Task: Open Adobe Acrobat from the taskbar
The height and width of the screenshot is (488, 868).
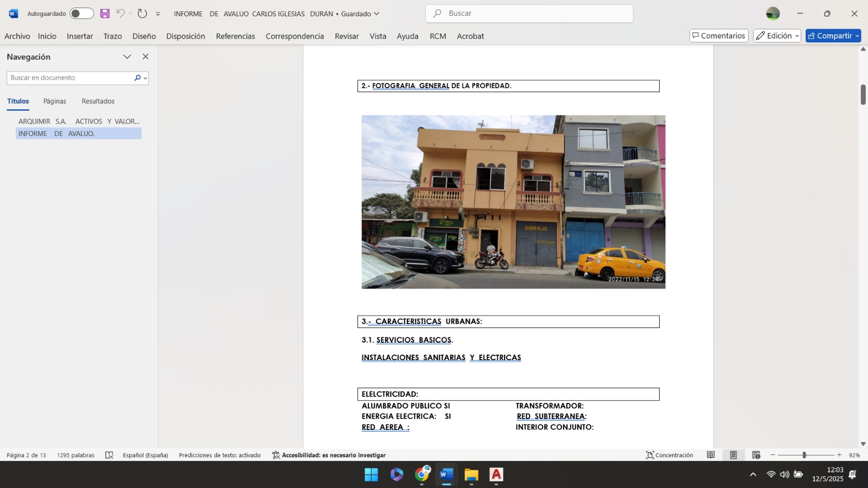Action: 496,475
